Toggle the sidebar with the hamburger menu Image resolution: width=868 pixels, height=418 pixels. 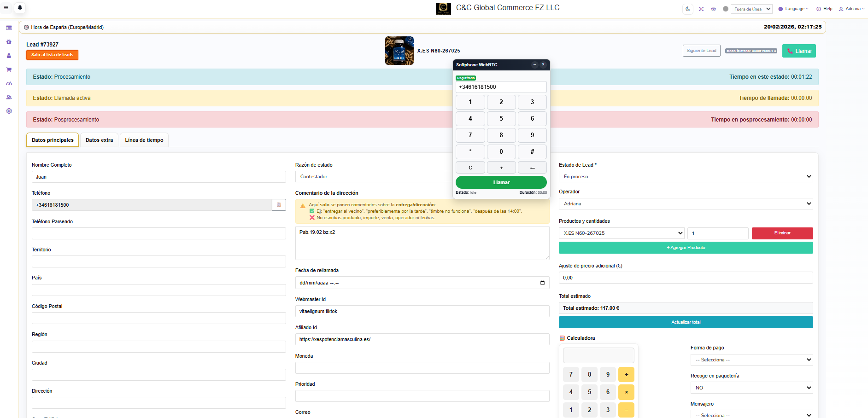pyautogui.click(x=6, y=8)
